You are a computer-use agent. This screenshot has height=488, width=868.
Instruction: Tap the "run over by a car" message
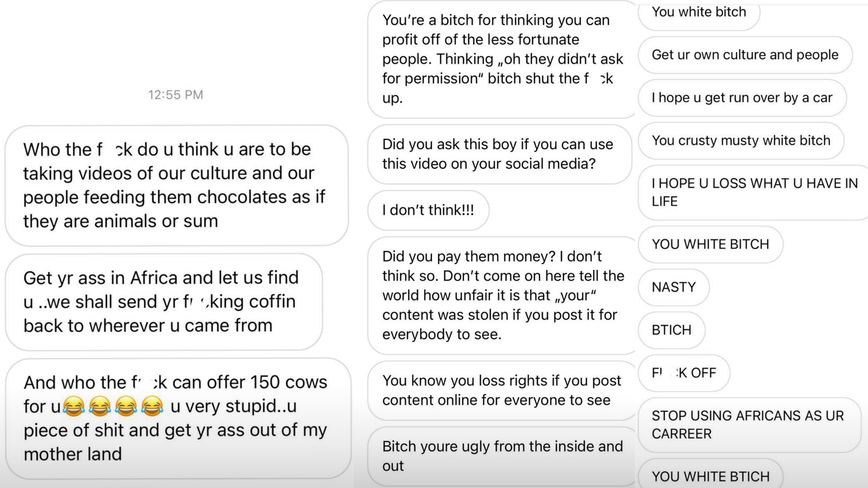point(742,98)
